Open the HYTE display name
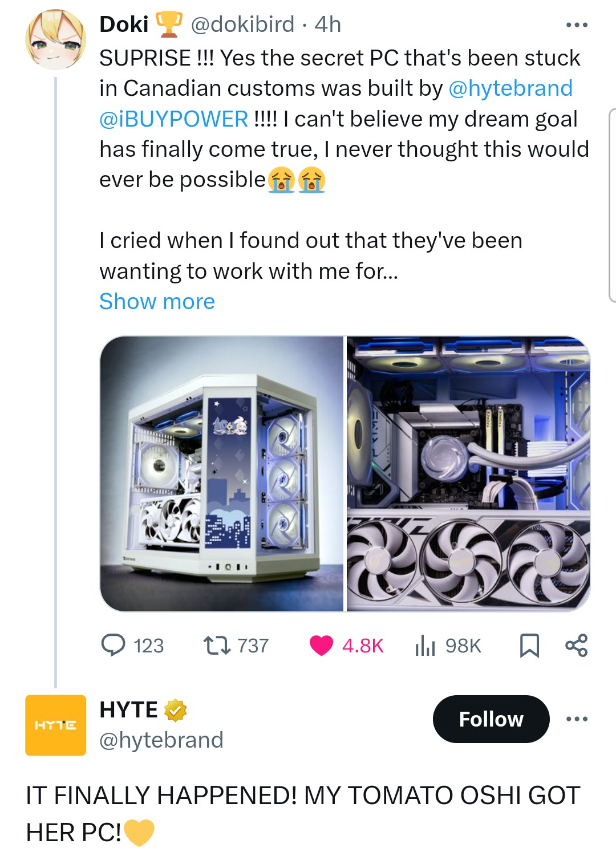 [128, 710]
